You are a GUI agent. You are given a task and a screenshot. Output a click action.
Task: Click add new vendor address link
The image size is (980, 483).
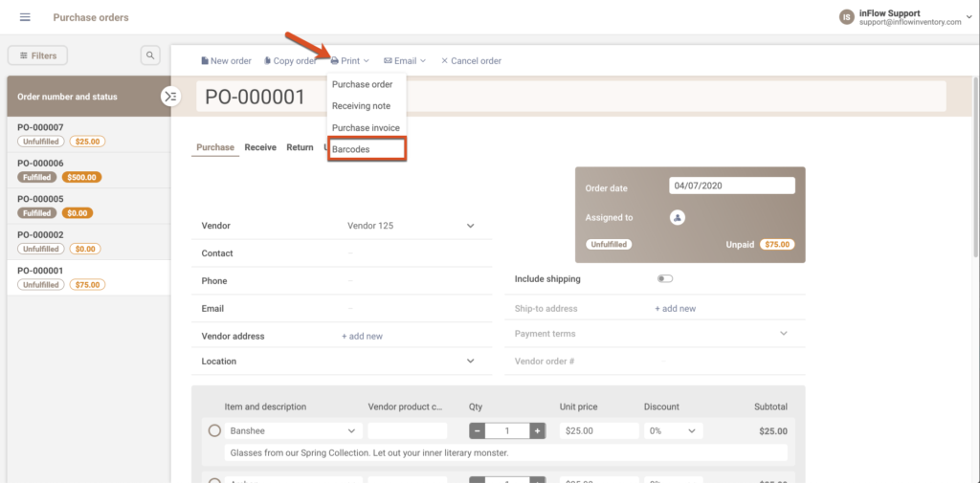click(362, 336)
